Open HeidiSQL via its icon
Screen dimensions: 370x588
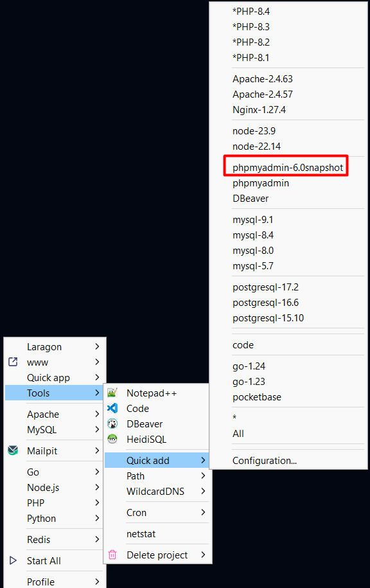point(113,439)
